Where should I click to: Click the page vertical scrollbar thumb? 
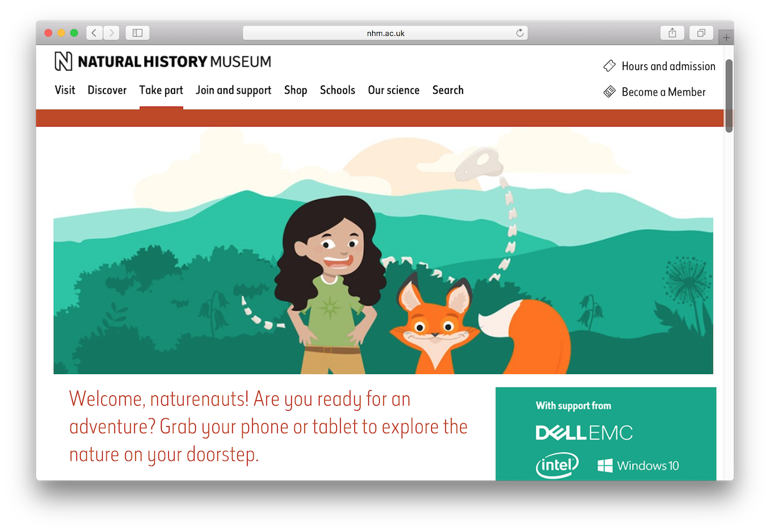729,96
